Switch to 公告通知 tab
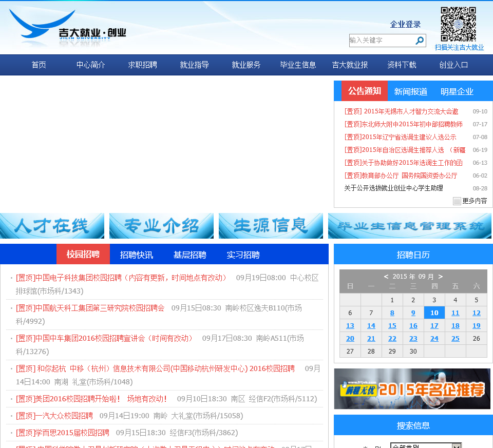 [x=365, y=91]
